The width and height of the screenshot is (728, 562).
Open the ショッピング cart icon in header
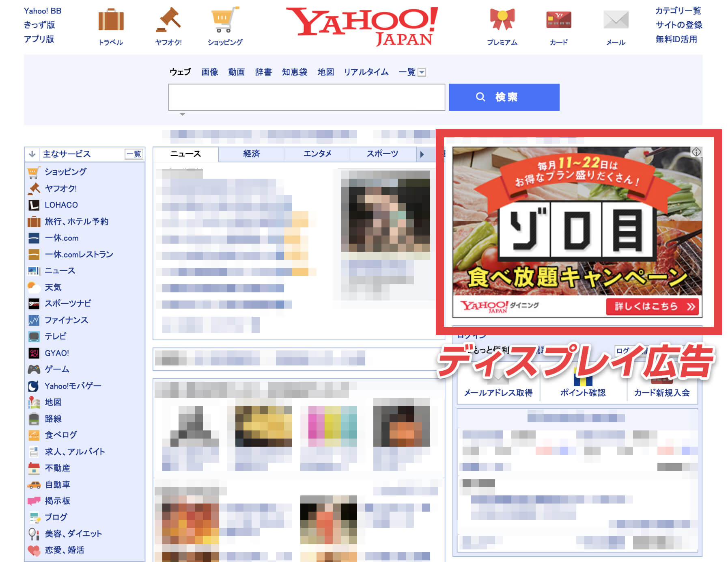click(x=225, y=19)
